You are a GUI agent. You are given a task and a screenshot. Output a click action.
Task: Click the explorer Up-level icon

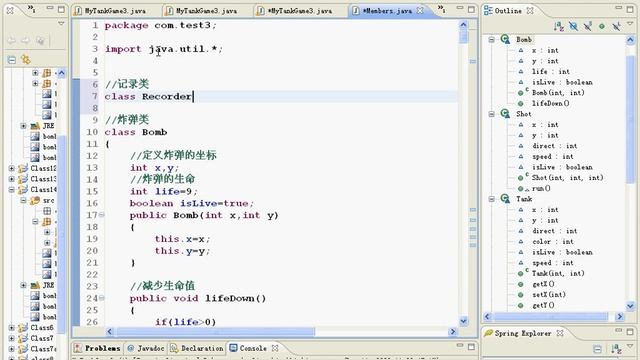[x=40, y=40]
